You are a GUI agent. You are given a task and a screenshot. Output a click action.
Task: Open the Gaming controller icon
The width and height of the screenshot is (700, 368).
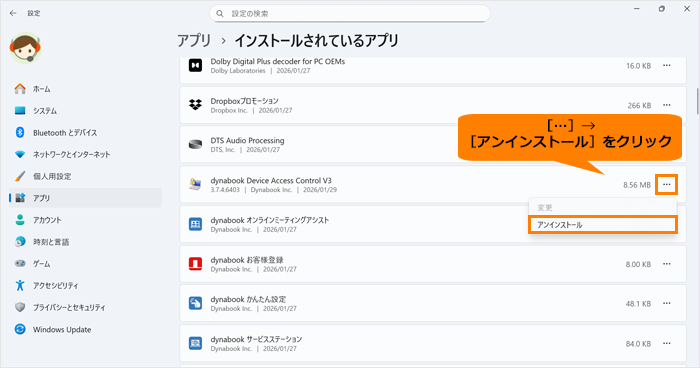[x=20, y=263]
